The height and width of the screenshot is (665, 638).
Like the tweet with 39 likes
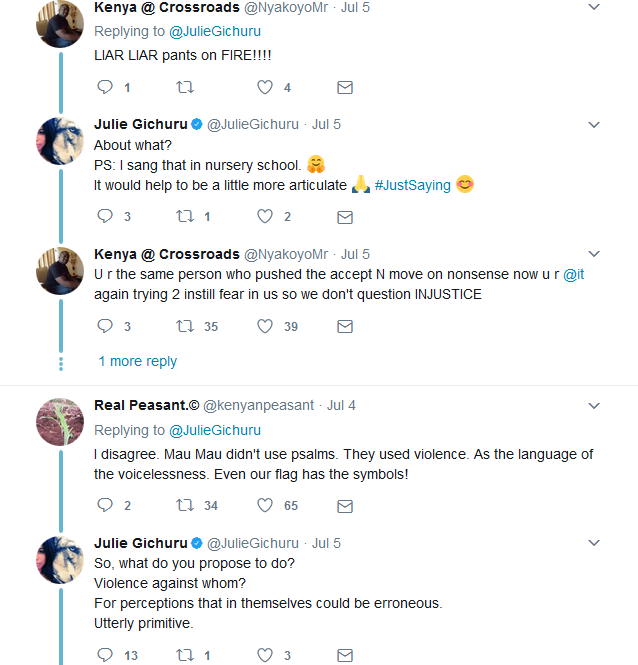coord(265,326)
